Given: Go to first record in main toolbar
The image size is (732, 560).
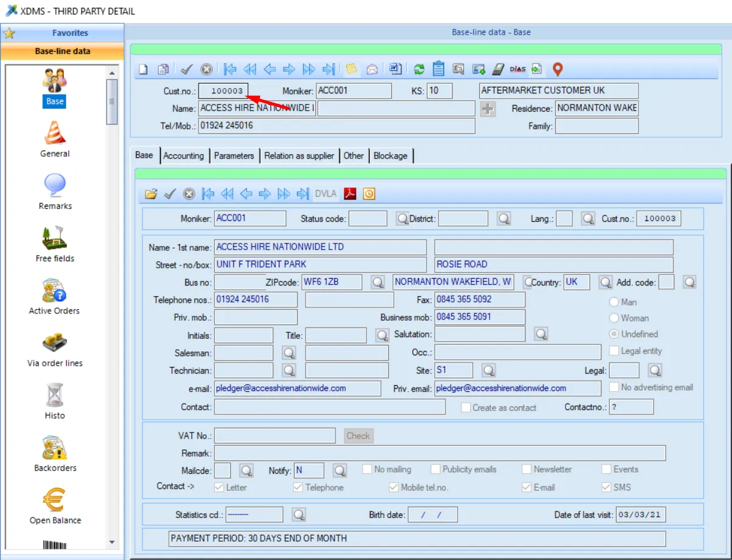Looking at the screenshot, I should click(x=230, y=69).
